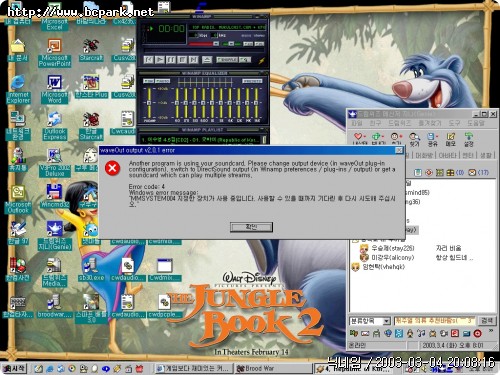Viewport: 500px width, 375px height.
Task: Stop playback in Winamp
Action: (x=182, y=60)
